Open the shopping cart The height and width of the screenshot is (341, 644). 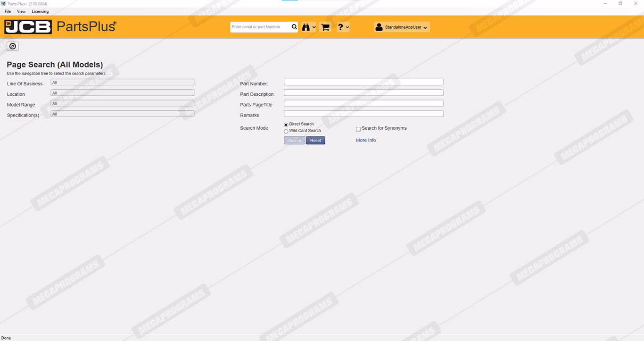[325, 27]
